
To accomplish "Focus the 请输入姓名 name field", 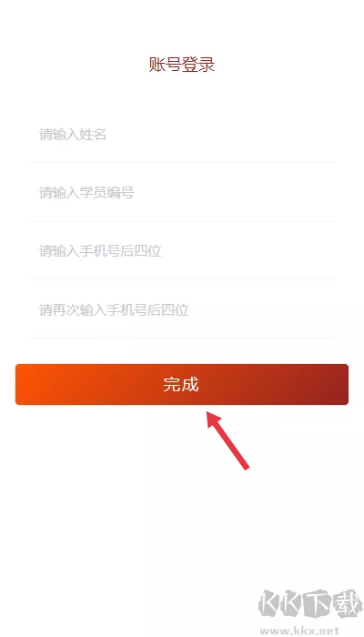I will (182, 135).
